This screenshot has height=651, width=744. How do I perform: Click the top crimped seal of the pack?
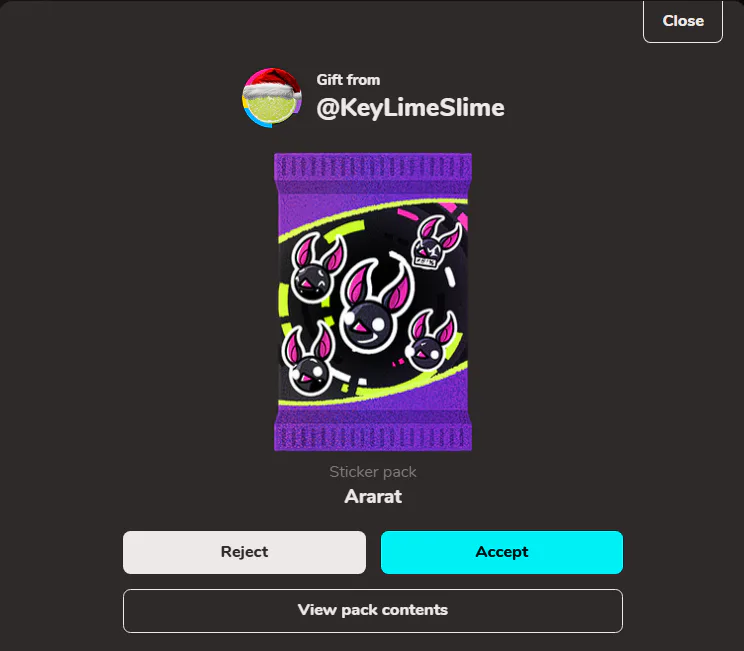point(373,167)
